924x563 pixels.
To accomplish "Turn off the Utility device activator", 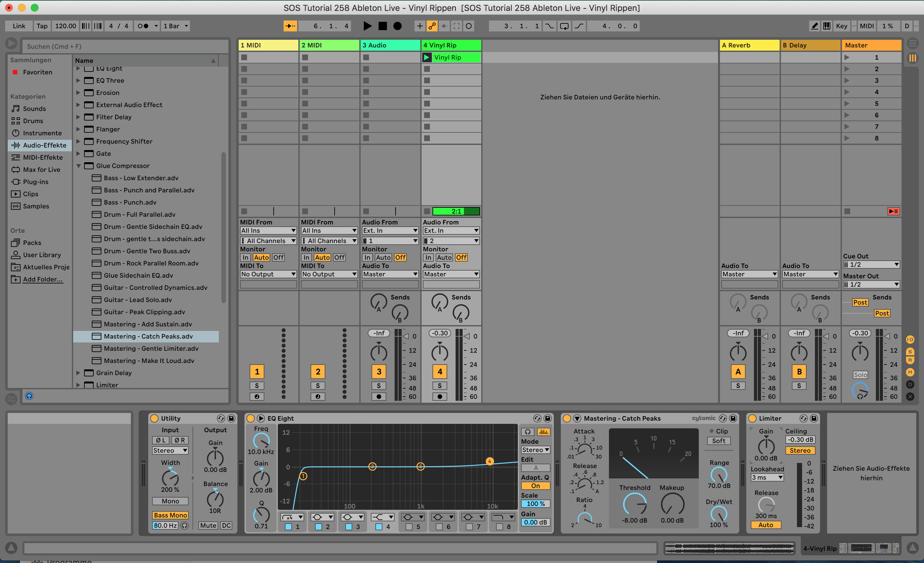I will pyautogui.click(x=154, y=418).
